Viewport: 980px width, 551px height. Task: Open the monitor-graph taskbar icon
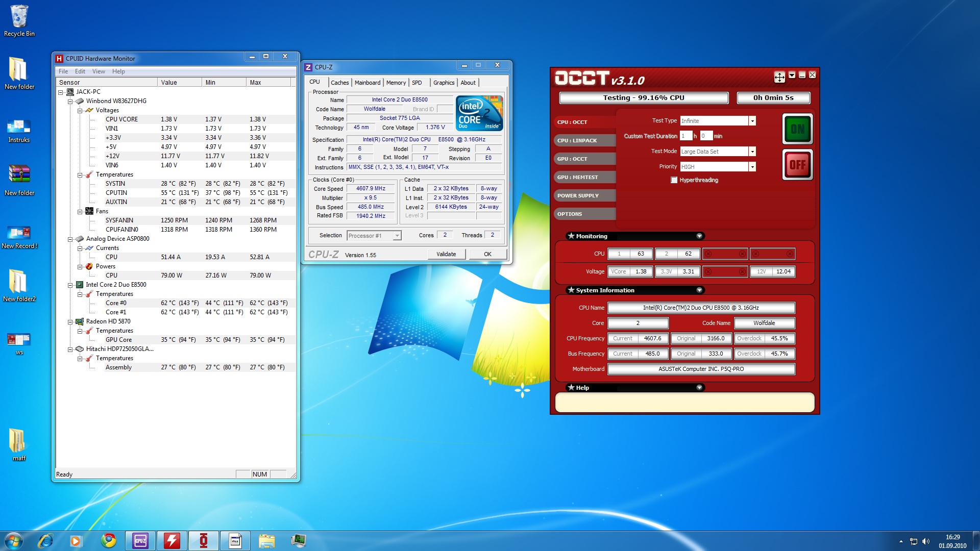(298, 541)
